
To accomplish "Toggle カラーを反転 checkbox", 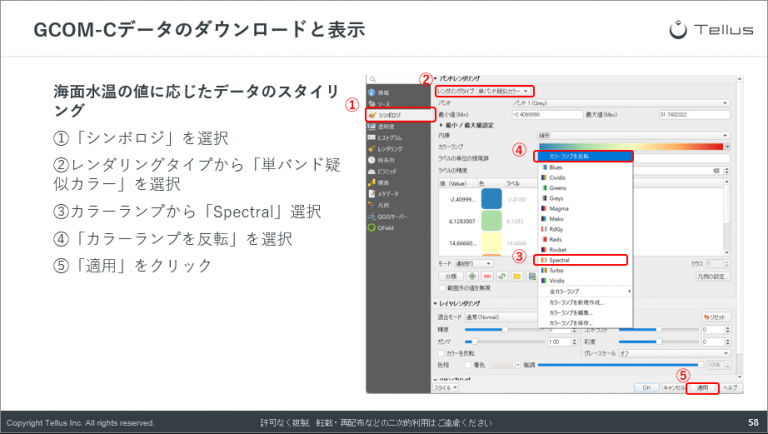I will click(x=441, y=353).
